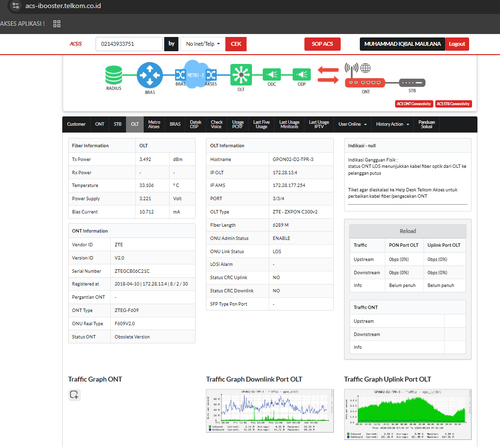Open the Usage PCRF tab
The width and height of the screenshot is (500, 447).
(237, 124)
